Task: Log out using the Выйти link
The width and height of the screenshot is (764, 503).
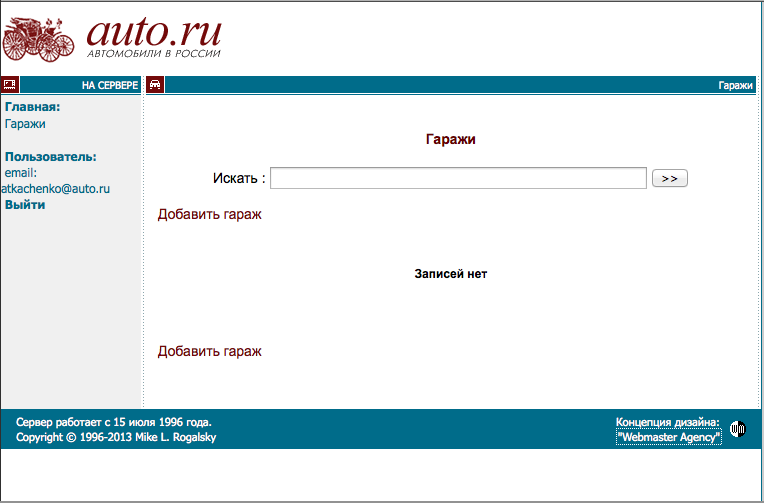Action: pos(25,205)
